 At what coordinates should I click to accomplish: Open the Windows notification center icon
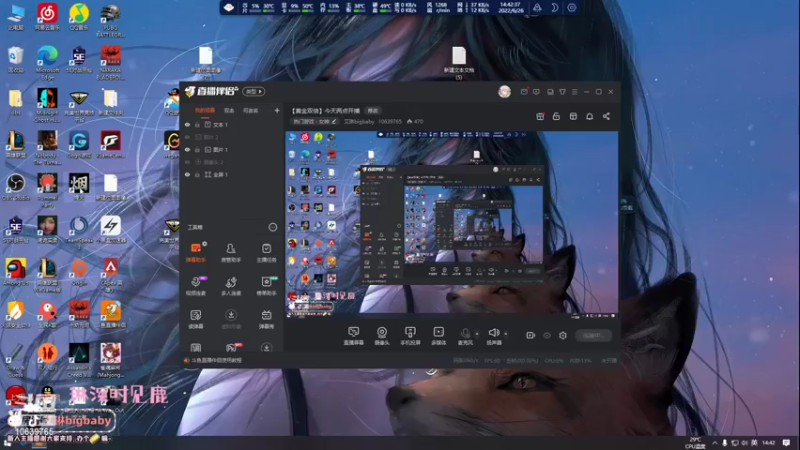786,442
